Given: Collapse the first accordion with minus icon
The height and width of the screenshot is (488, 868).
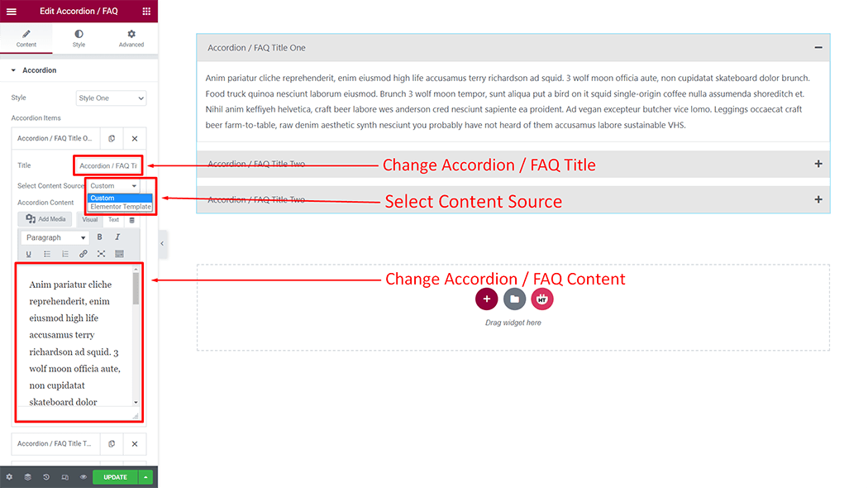Looking at the screenshot, I should 818,48.
